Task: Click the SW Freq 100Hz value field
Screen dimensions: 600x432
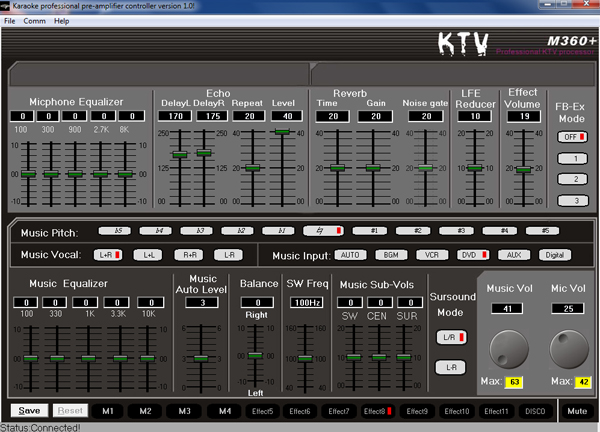Action: click(x=304, y=301)
